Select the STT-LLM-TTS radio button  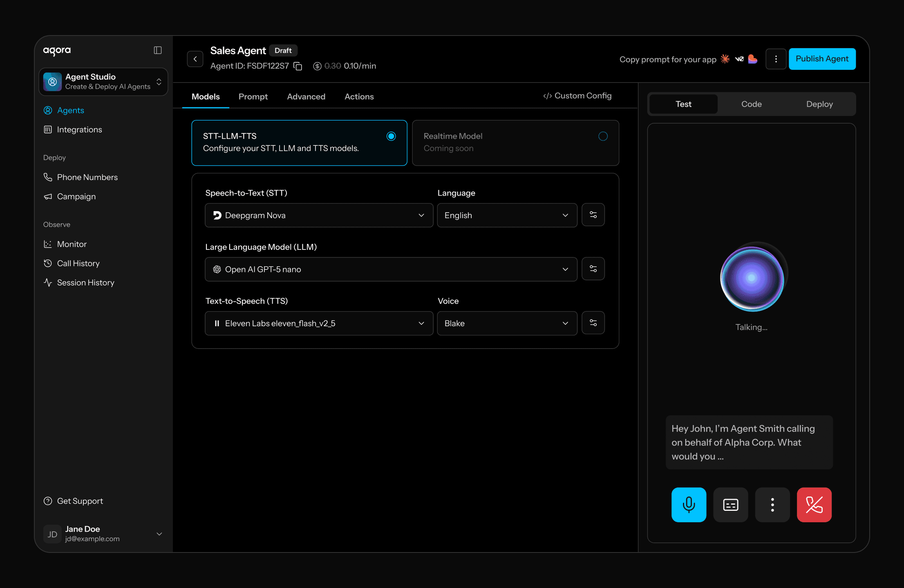click(x=391, y=136)
